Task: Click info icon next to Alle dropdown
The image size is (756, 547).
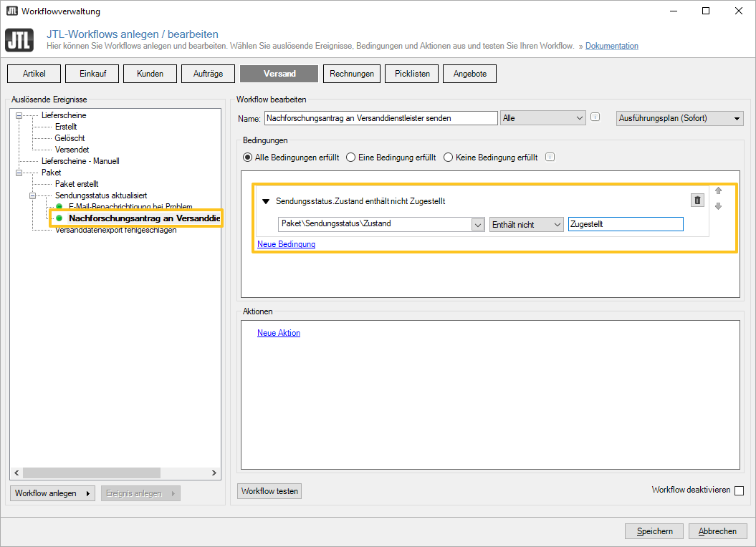Action: click(594, 118)
